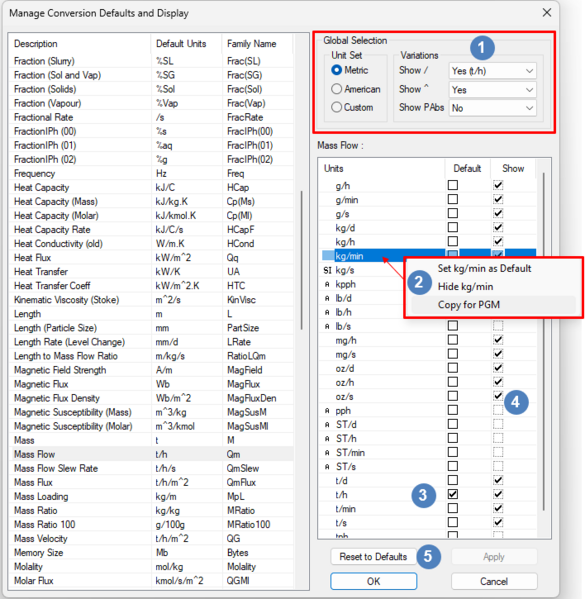Select the g/s unit row
Image resolution: width=585 pixels, height=599 pixels.
[428, 214]
